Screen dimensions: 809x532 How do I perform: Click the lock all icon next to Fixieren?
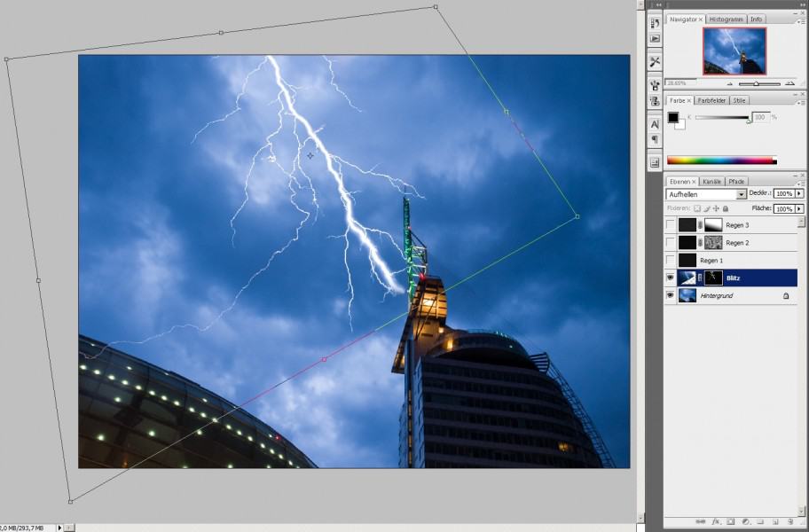(x=726, y=208)
